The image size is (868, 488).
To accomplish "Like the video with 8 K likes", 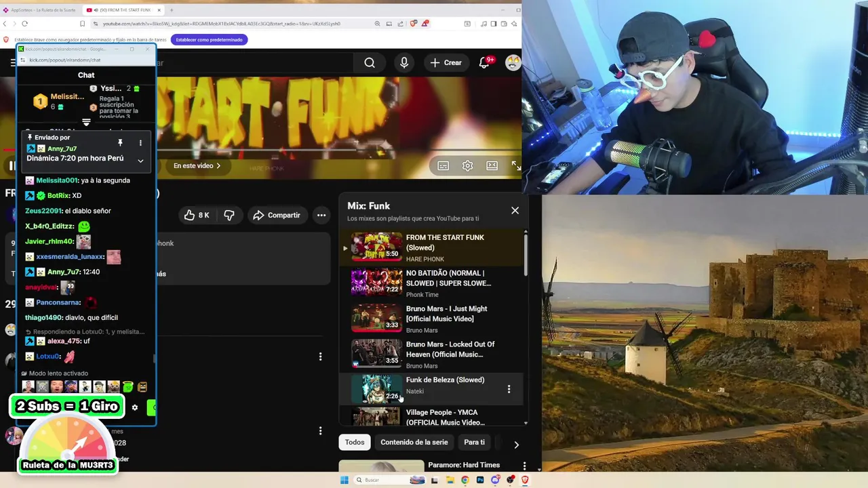I will [x=197, y=215].
